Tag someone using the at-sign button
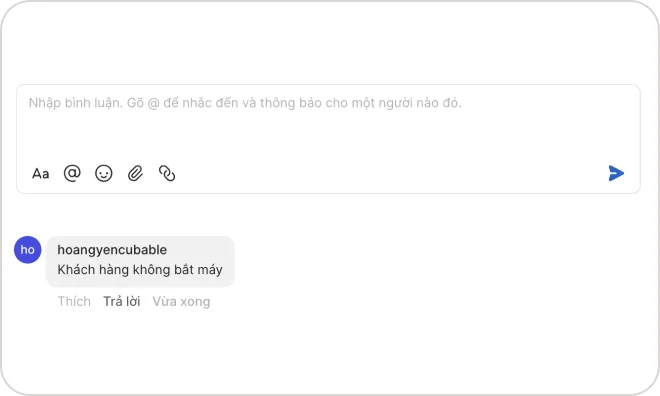Screen dimensions: 660x396 72,173
